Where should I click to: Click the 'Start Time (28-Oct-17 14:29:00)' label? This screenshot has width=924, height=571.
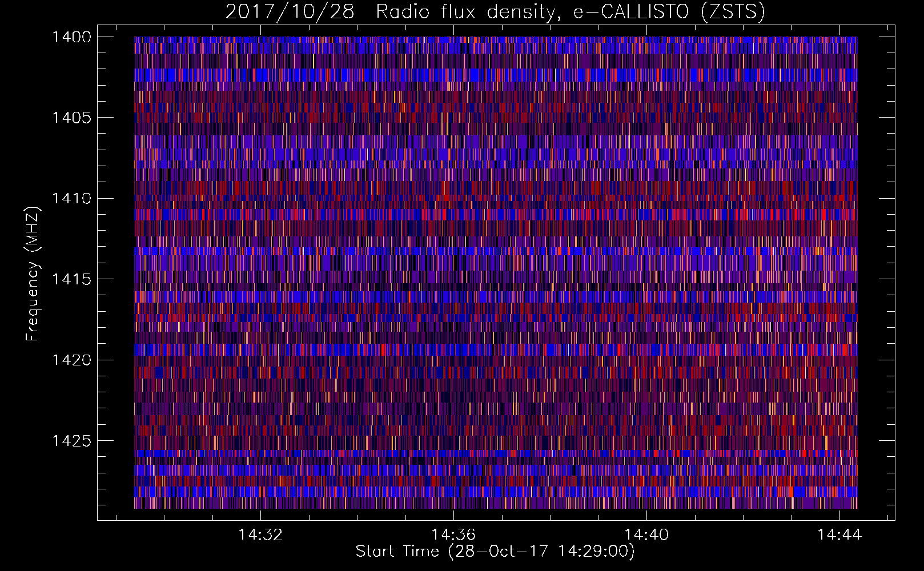coord(495,552)
